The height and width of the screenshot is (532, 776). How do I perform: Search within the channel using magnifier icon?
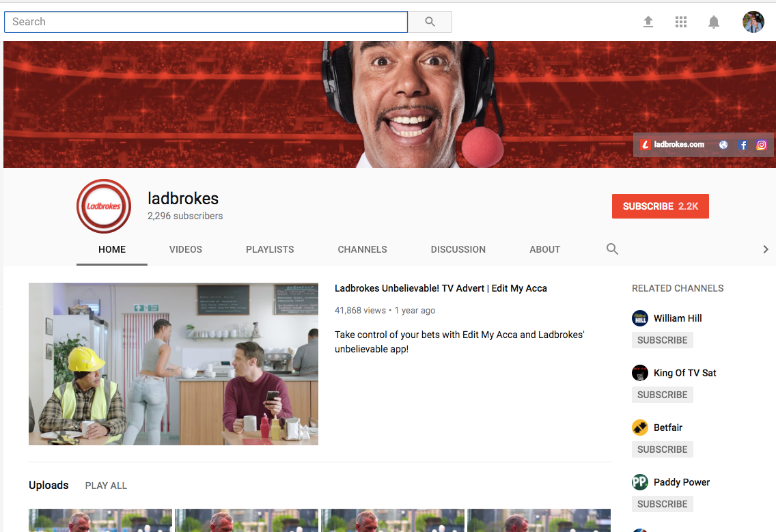pos(612,249)
